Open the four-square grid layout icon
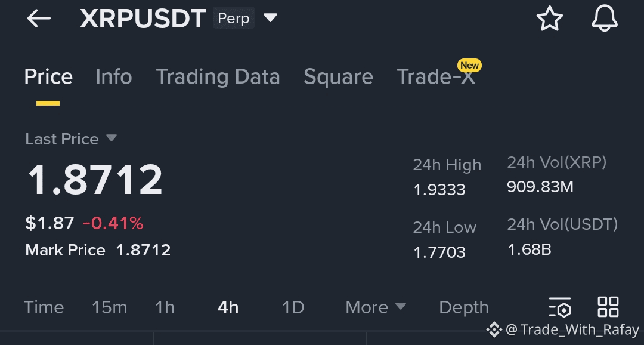 pos(608,307)
